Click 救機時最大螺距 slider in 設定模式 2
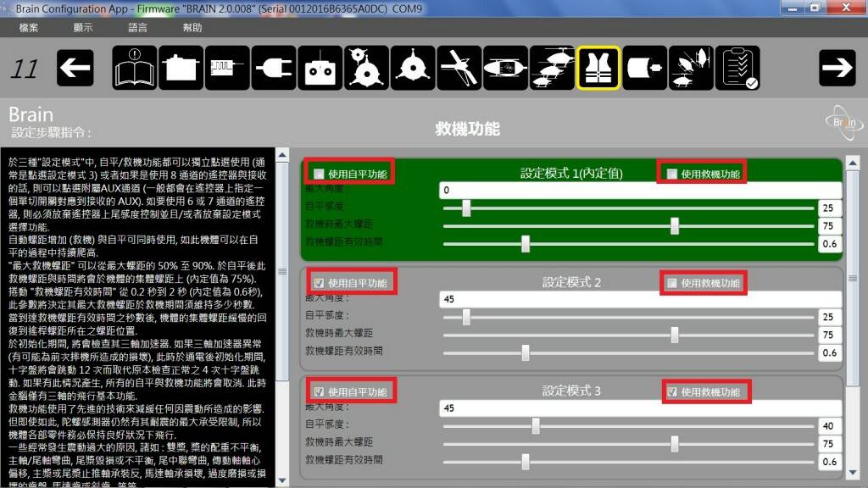Image resolution: width=868 pixels, height=488 pixels. point(628,335)
